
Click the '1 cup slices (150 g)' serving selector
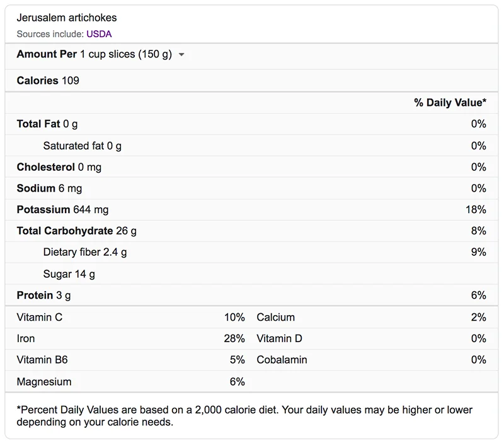point(125,55)
